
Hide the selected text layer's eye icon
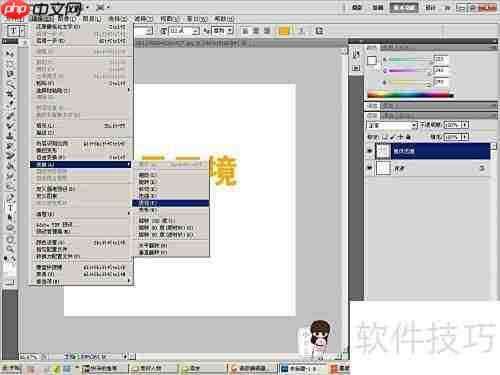(x=370, y=151)
